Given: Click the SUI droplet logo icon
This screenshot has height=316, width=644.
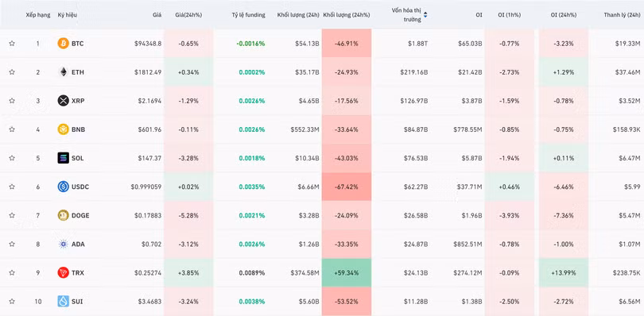Looking at the screenshot, I should 64,301.
